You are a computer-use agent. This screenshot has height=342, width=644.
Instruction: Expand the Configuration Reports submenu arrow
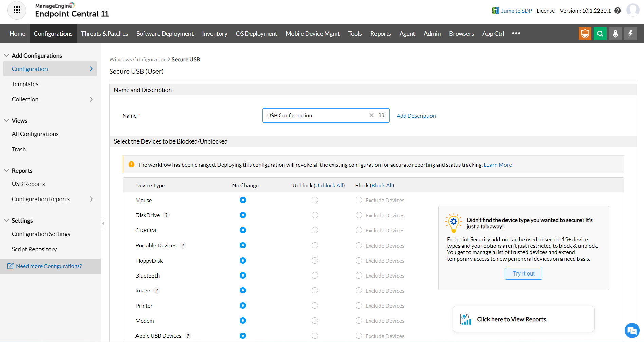point(91,199)
